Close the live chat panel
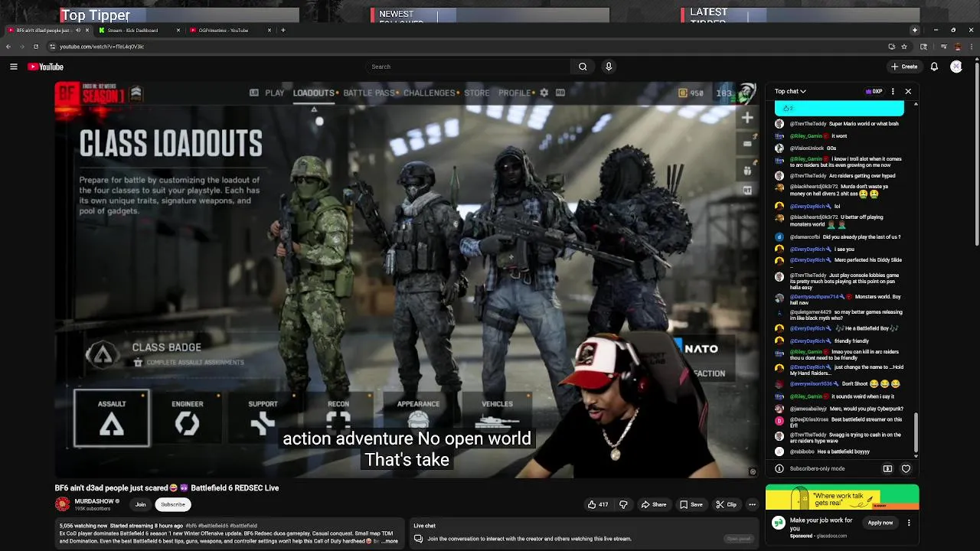 pos(908,91)
